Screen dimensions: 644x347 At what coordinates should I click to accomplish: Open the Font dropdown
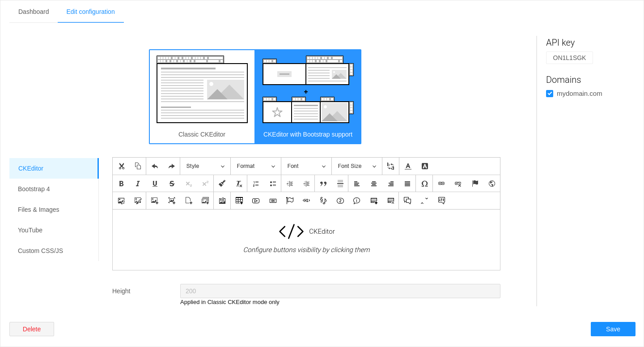pos(306,166)
